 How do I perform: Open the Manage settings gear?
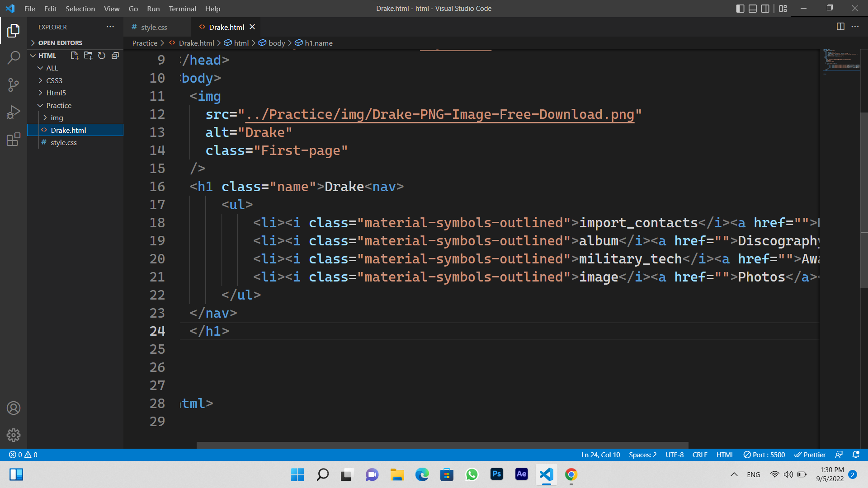click(14, 435)
